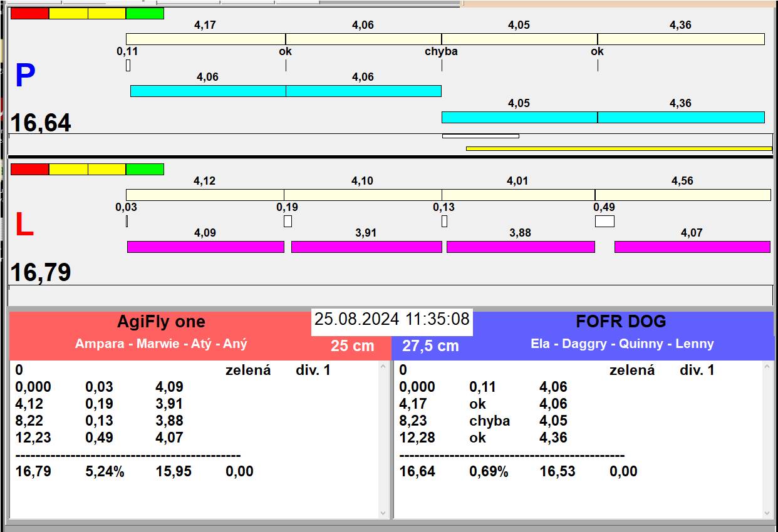Click the 0,69% value in FOFR DOG summary
Screen dimensions: 778x532
489,471
